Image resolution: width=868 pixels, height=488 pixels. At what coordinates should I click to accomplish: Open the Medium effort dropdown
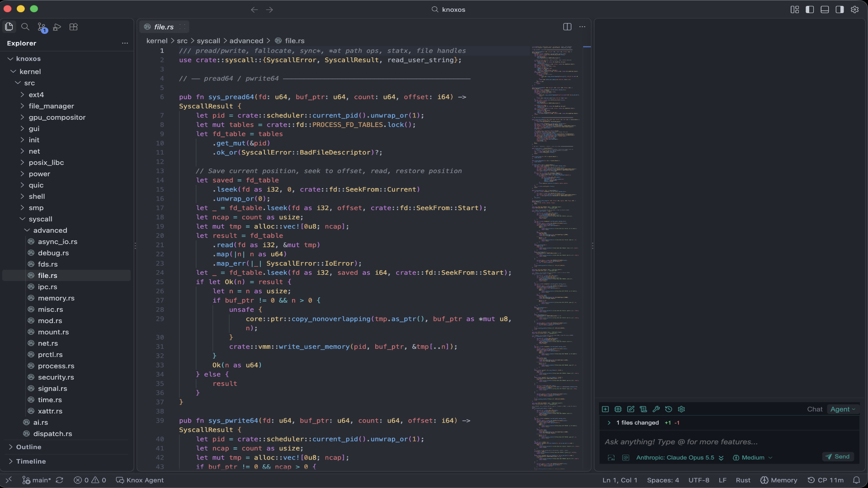(x=752, y=458)
